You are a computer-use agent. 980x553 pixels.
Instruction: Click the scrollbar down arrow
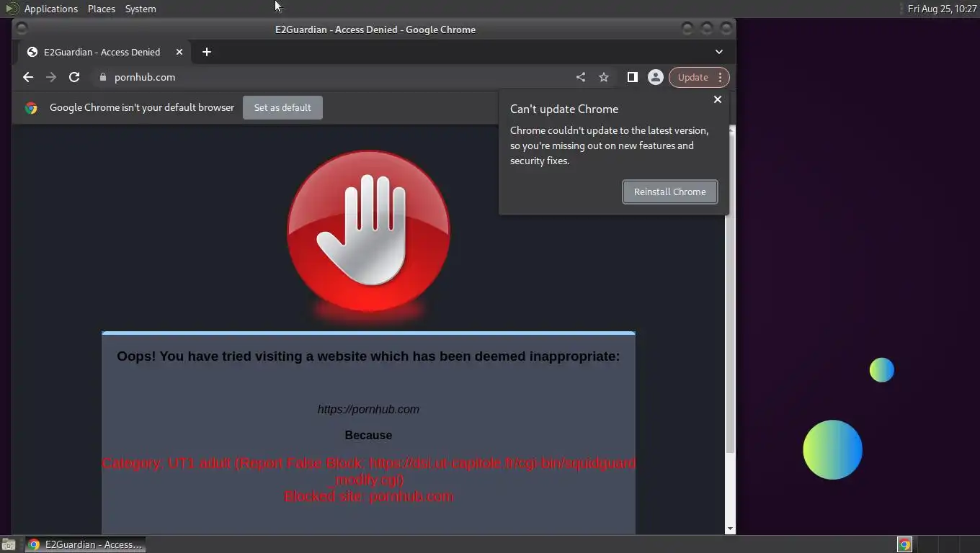(x=731, y=529)
